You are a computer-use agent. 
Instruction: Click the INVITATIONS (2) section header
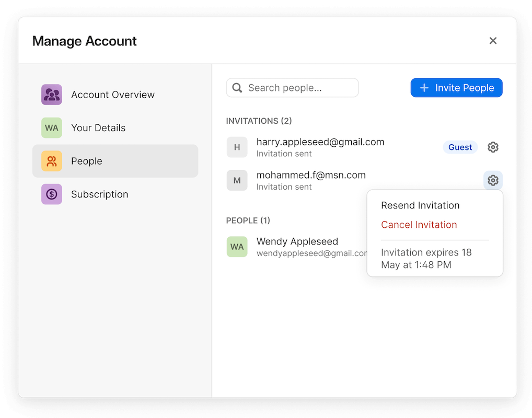(259, 121)
